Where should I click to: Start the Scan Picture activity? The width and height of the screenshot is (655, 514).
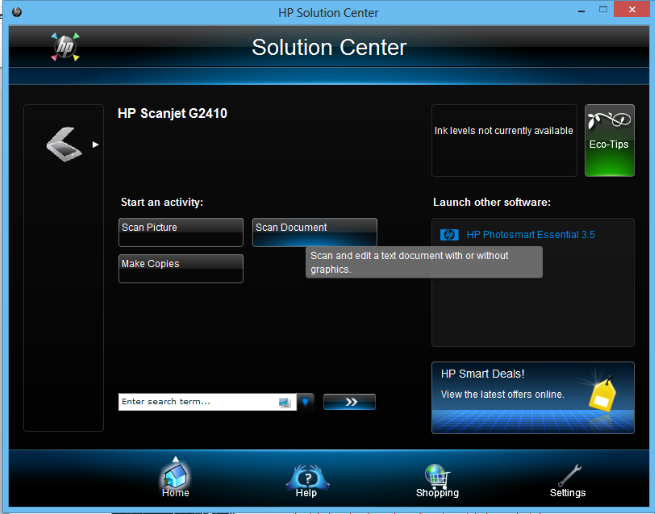(181, 232)
